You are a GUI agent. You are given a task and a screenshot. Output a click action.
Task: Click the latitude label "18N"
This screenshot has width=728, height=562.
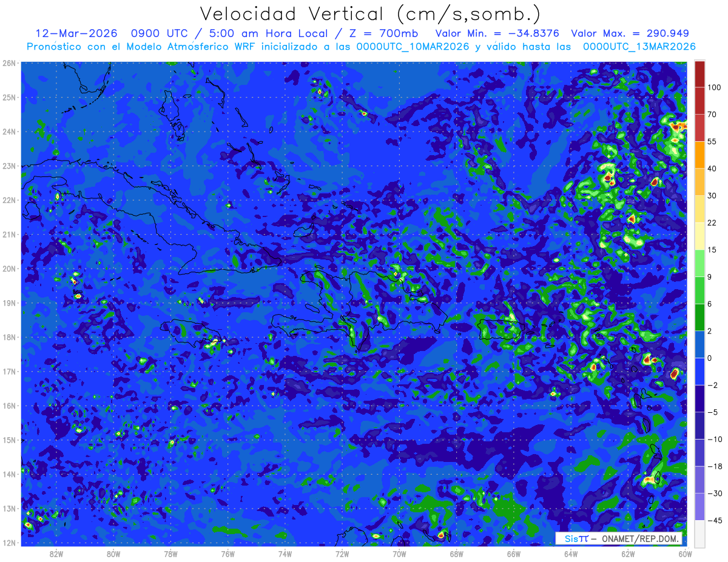point(8,337)
